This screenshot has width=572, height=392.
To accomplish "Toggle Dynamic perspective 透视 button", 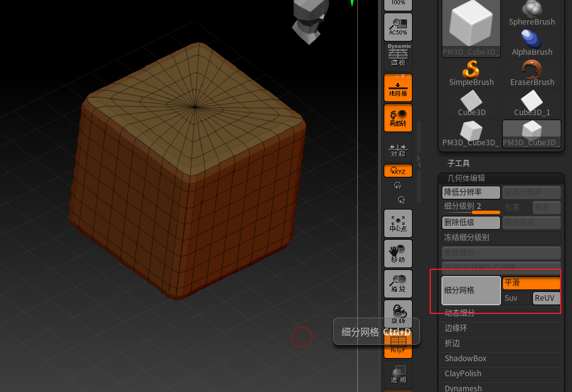I will pos(398,55).
